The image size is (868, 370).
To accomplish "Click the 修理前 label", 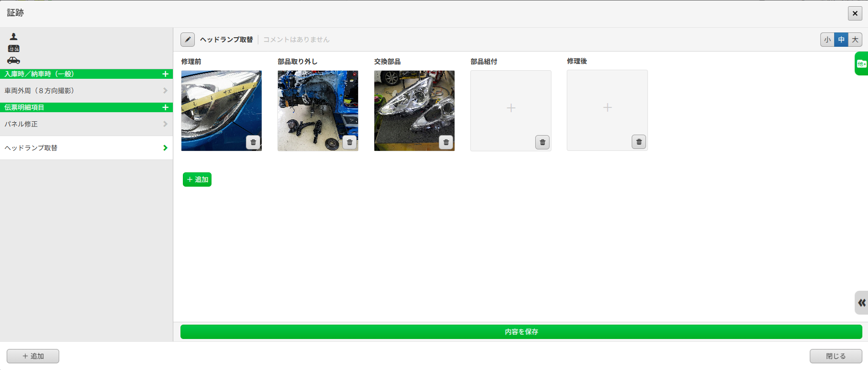I will [191, 62].
